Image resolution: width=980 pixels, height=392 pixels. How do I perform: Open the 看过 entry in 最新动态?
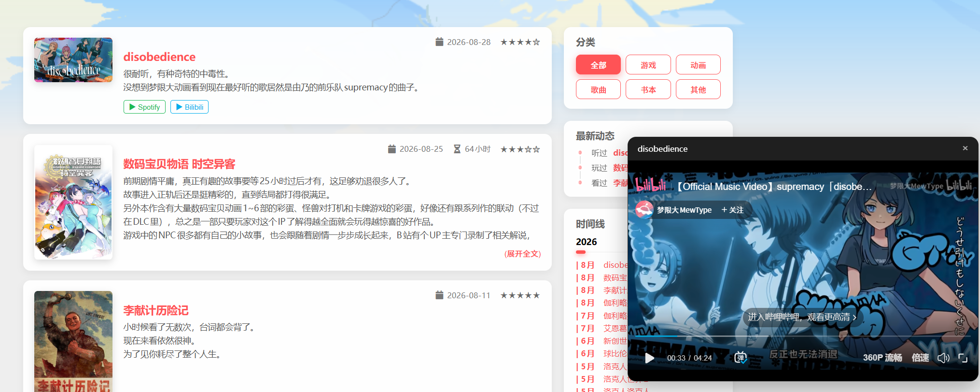tap(620, 183)
